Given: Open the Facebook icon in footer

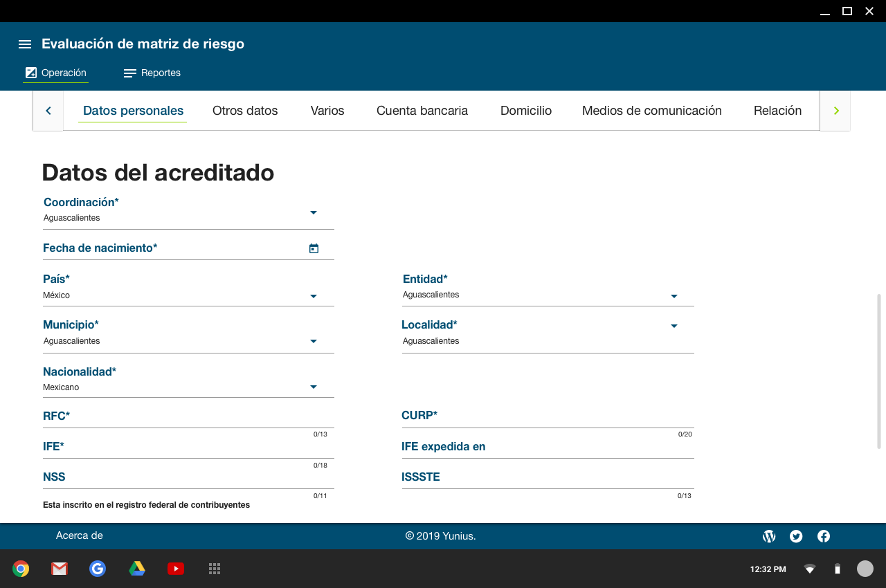Looking at the screenshot, I should click(824, 536).
